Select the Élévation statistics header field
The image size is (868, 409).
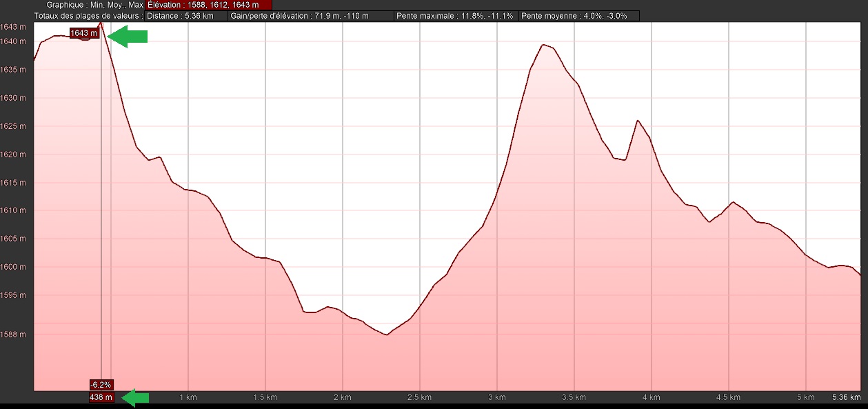point(208,5)
